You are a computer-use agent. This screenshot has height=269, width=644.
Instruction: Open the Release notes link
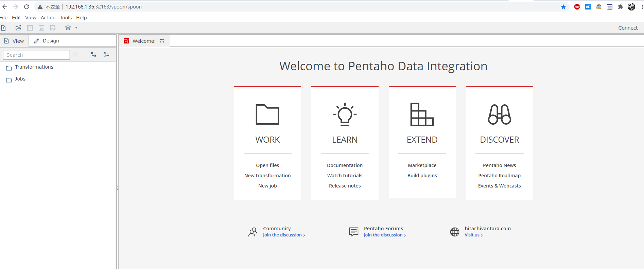coord(345,186)
